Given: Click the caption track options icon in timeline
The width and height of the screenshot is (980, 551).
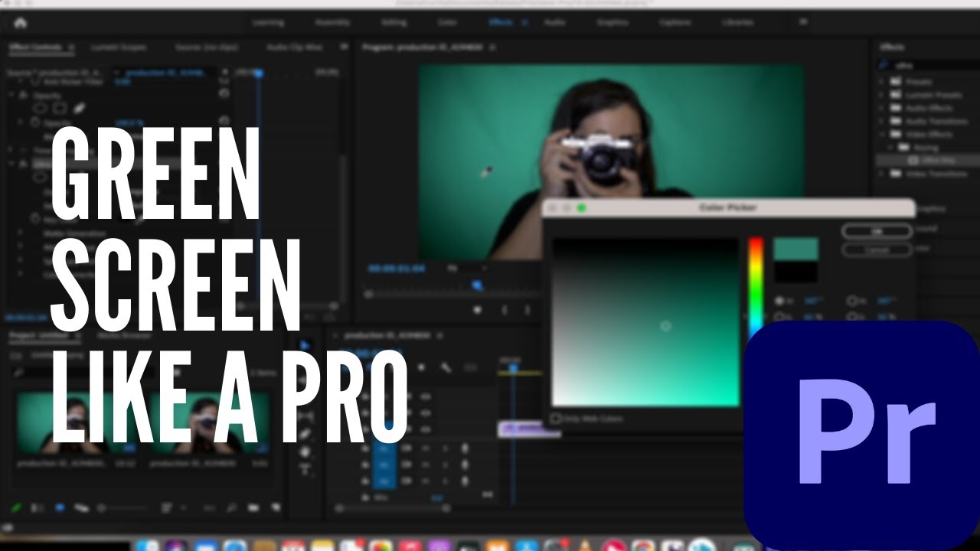Looking at the screenshot, I should 471,368.
